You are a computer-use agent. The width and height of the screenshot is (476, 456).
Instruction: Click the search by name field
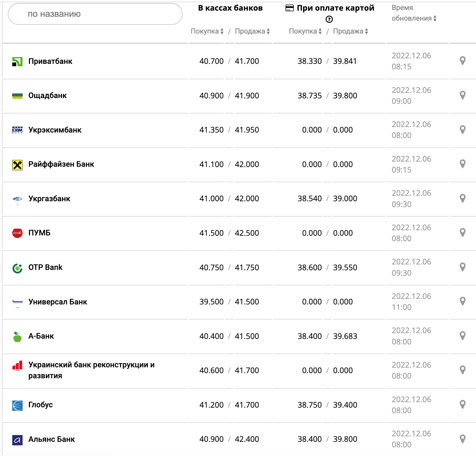95,14
